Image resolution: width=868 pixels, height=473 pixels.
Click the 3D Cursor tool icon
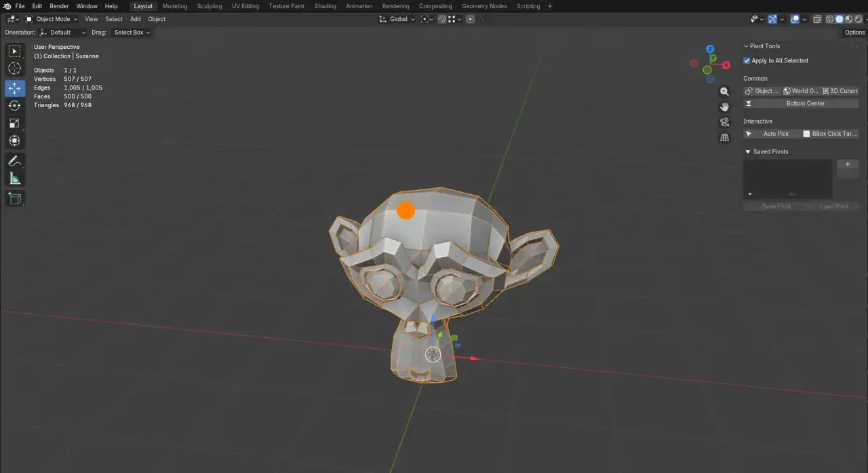coord(14,69)
